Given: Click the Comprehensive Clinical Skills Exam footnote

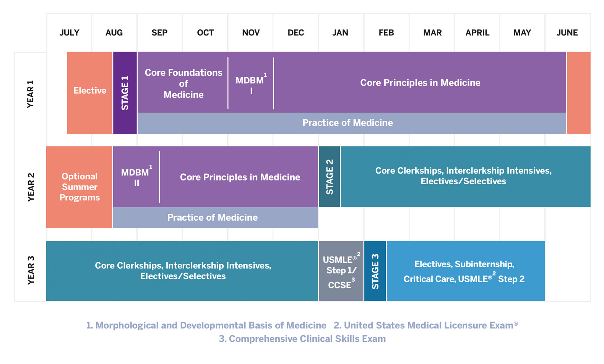Looking at the screenshot, I should coord(302,339).
